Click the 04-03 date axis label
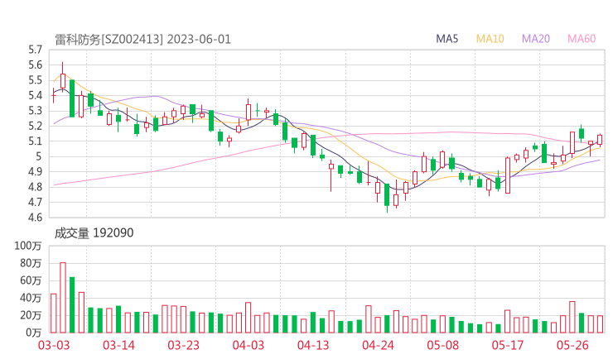 [x=249, y=345]
